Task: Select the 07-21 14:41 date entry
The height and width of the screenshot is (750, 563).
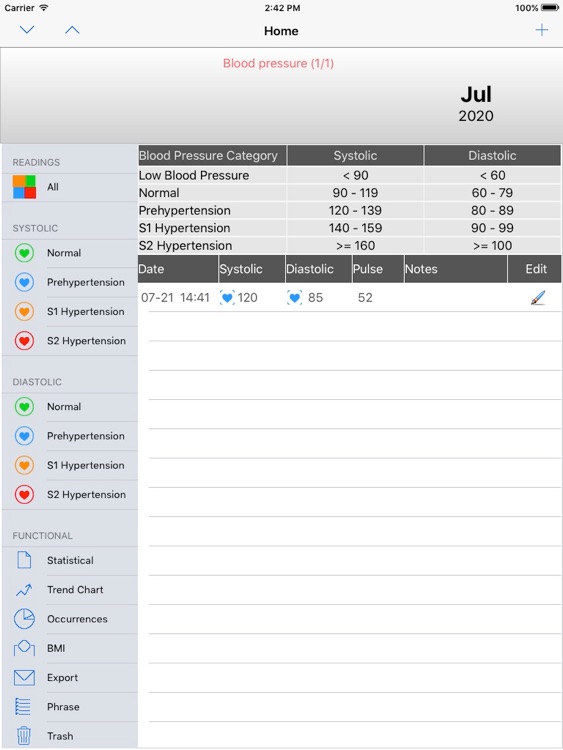Action: click(x=175, y=298)
